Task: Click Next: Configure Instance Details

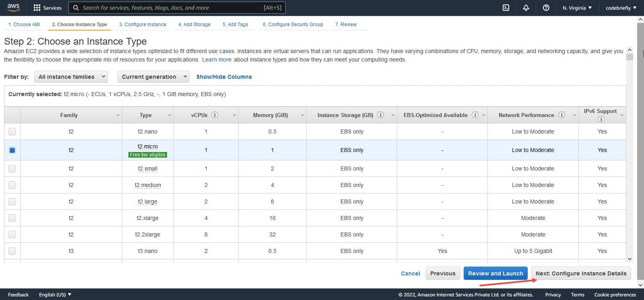Action: pyautogui.click(x=581, y=273)
